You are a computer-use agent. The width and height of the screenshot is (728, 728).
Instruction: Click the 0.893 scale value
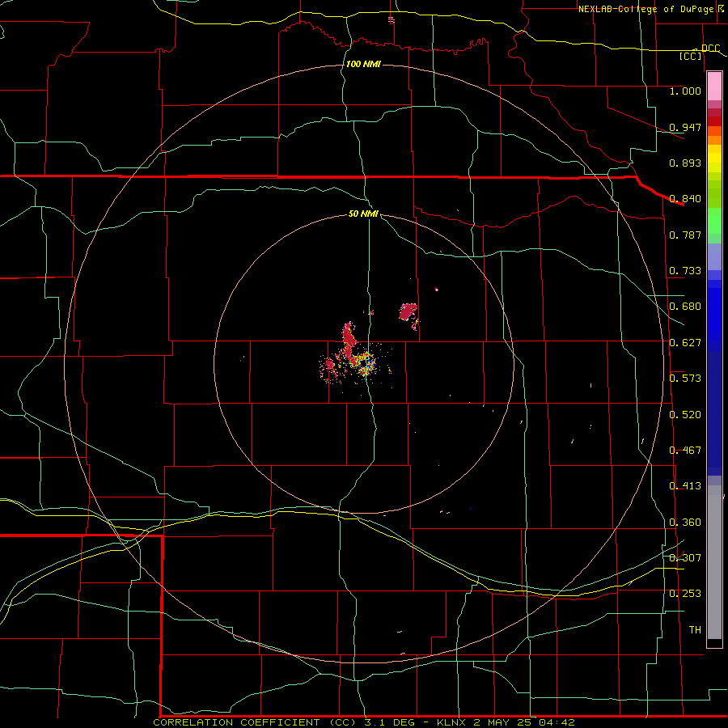[685, 163]
